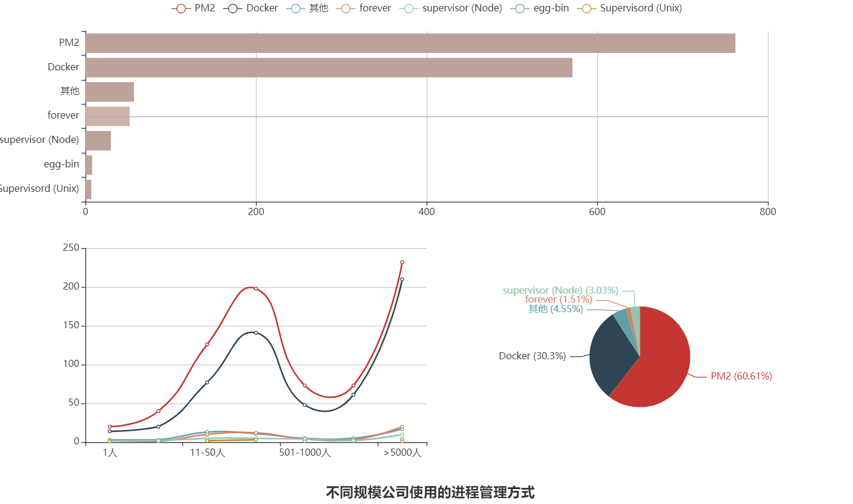Click the Docker line point at >5000人
The image size is (853, 504).
(x=402, y=279)
